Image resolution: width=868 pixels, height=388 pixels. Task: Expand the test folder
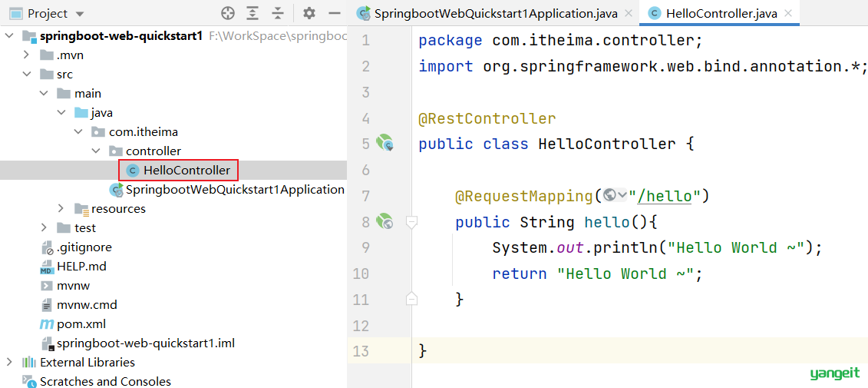(x=44, y=228)
